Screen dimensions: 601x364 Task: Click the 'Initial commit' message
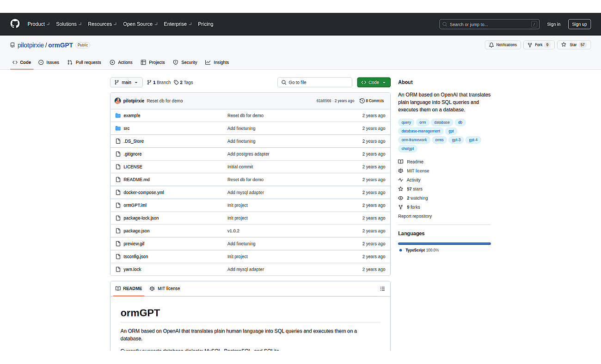[x=240, y=167]
